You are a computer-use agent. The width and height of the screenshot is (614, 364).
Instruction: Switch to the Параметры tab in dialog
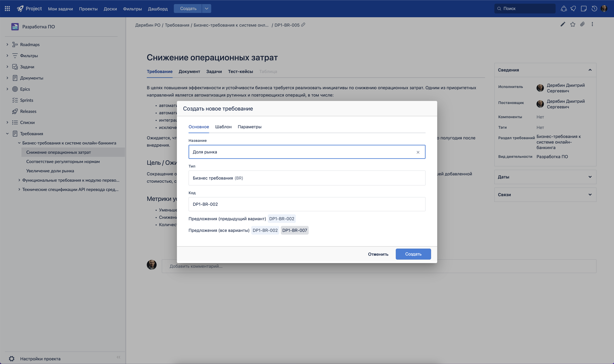pos(249,127)
